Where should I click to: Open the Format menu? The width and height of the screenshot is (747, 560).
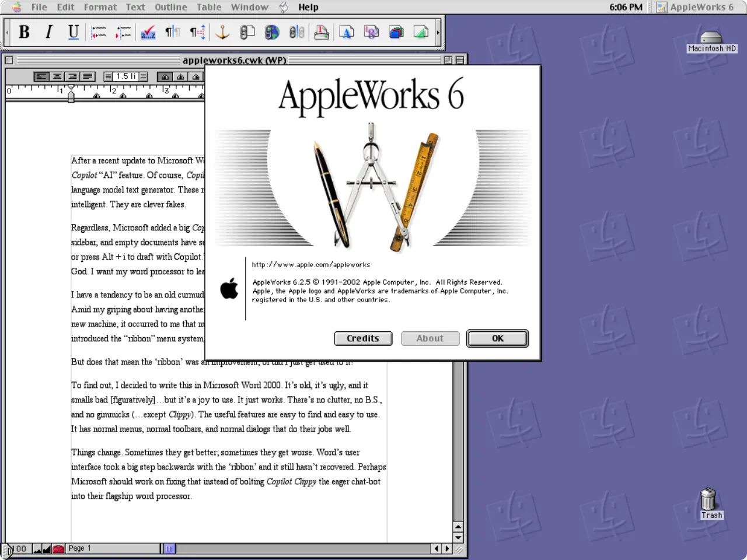tap(100, 7)
